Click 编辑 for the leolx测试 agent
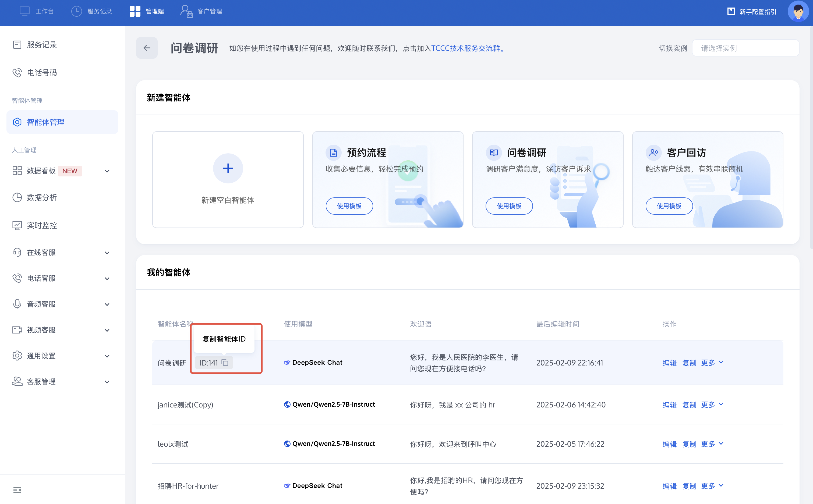The image size is (813, 504). pyautogui.click(x=669, y=444)
